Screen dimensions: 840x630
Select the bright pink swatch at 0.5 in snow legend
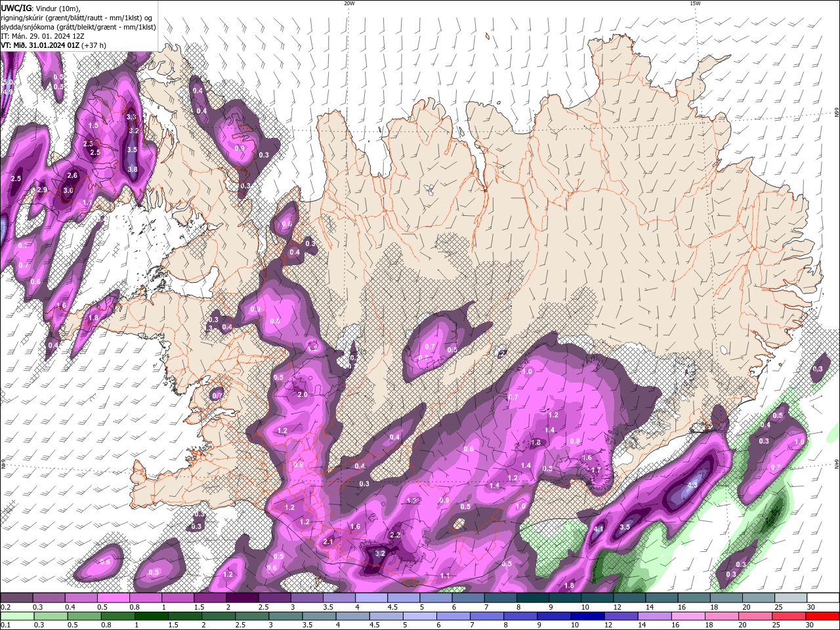pyautogui.click(x=114, y=598)
